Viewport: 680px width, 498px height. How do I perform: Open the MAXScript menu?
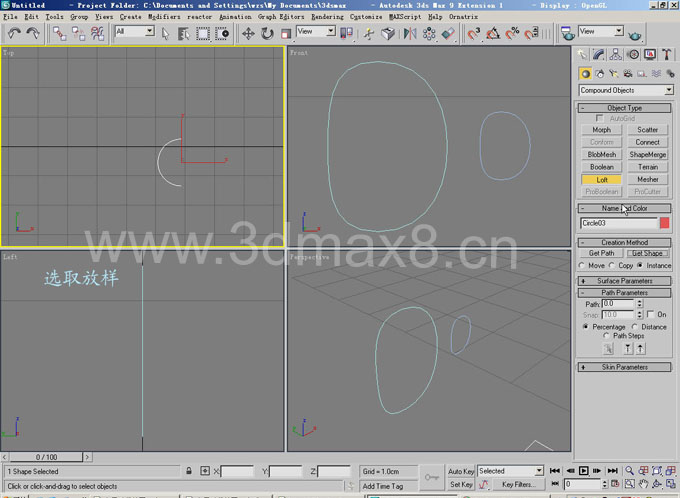click(405, 16)
